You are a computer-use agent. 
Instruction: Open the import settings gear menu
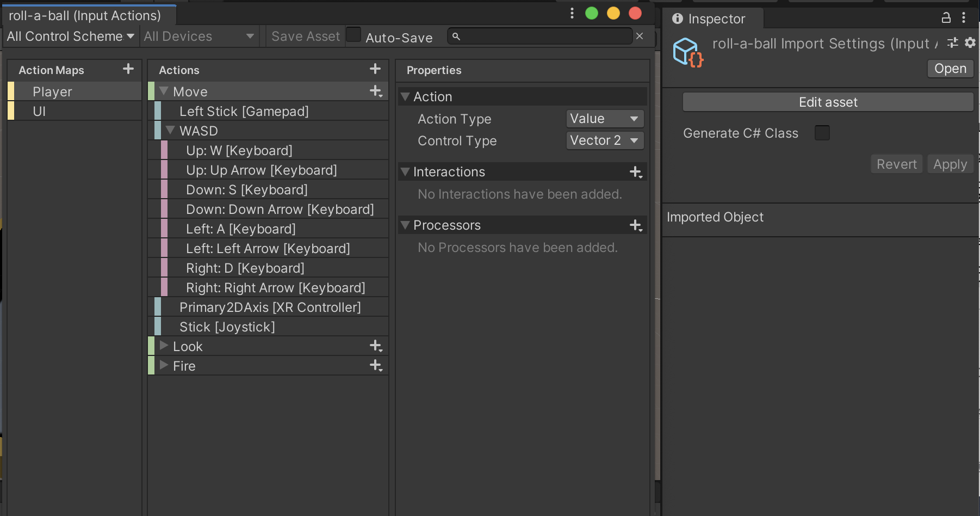click(x=970, y=42)
